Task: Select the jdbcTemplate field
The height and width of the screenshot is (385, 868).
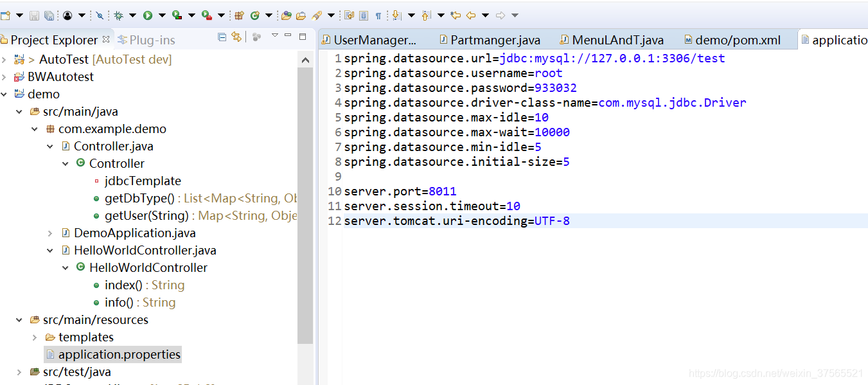Action: 143,181
